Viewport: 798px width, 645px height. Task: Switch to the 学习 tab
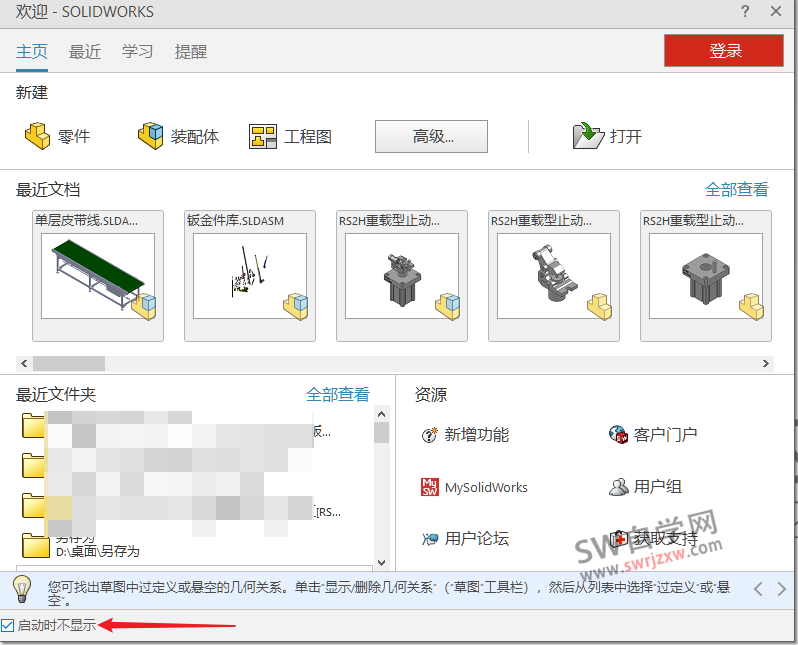coord(137,51)
